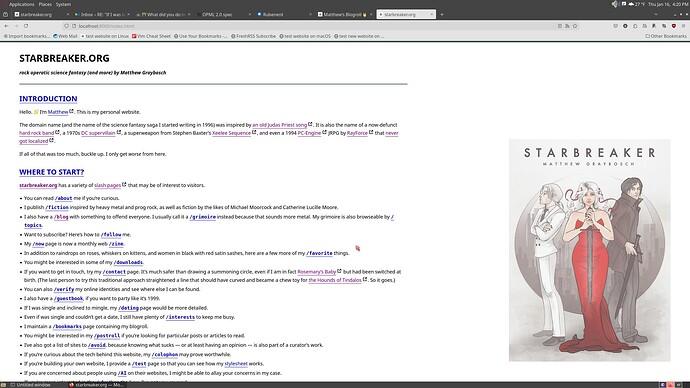Close the Matthew's Blogroll tab

(371, 15)
